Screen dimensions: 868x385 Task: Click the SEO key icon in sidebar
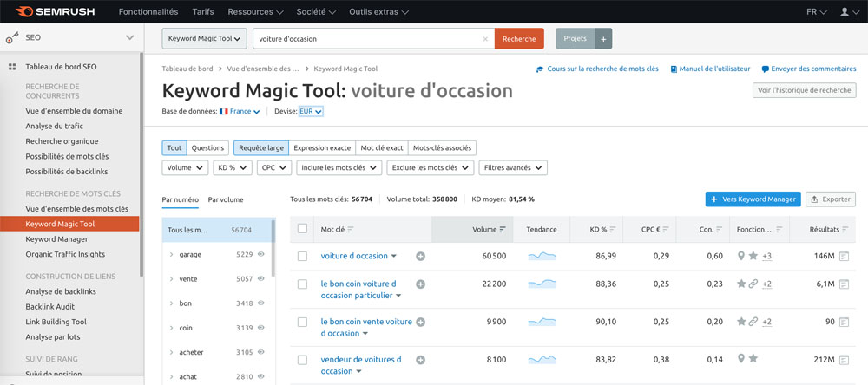(12, 38)
